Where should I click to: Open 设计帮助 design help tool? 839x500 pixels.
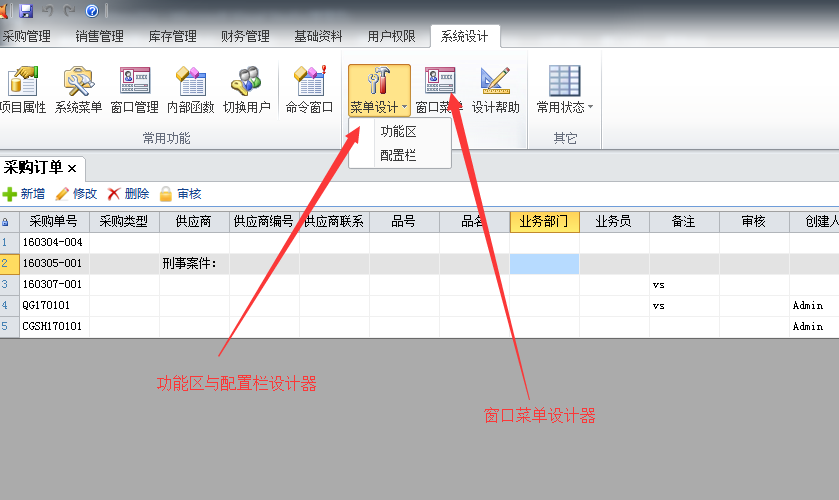tap(495, 90)
